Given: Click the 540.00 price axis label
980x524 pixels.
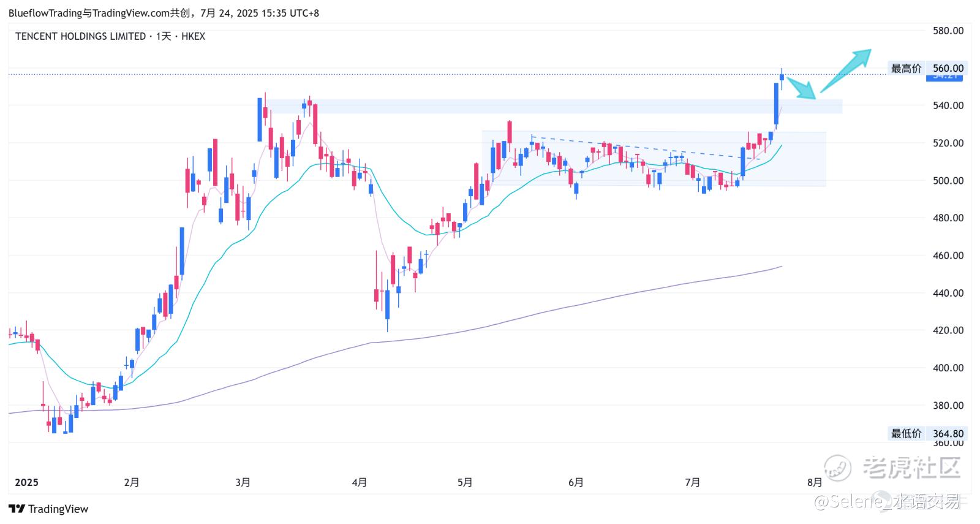Looking at the screenshot, I should [948, 105].
